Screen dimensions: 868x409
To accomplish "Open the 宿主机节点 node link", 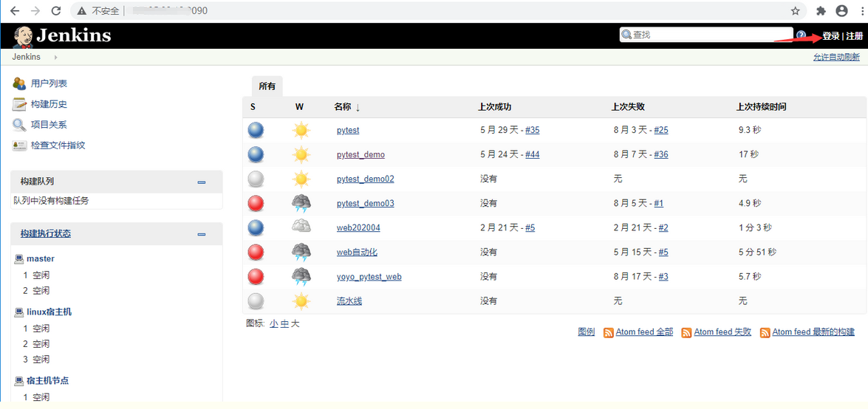I will pos(47,381).
